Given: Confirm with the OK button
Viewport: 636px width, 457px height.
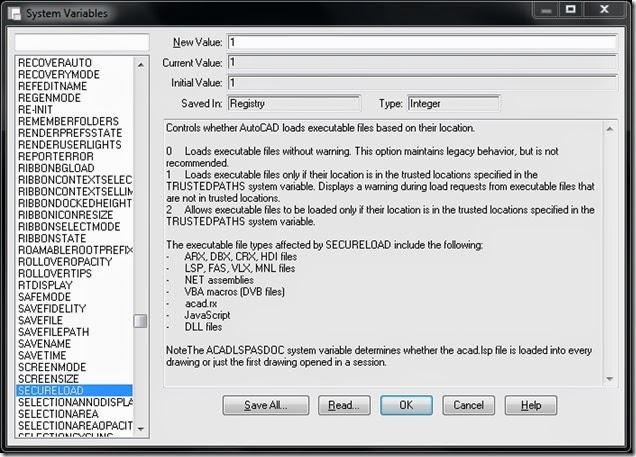Looking at the screenshot, I should [406, 405].
